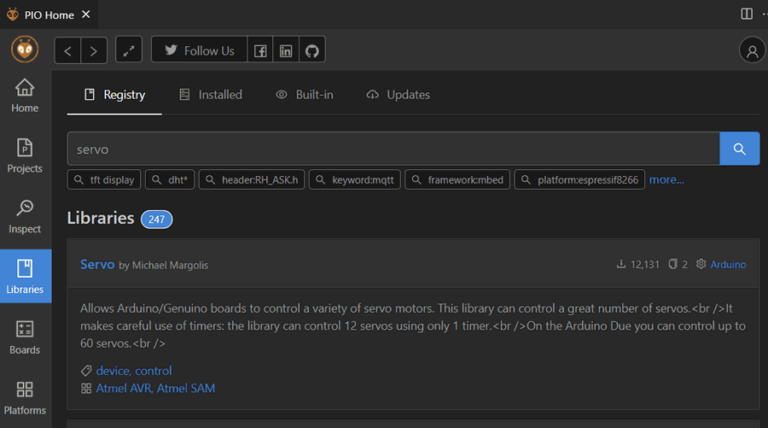Image resolution: width=768 pixels, height=428 pixels.
Task: Show more search examples
Action: (667, 180)
